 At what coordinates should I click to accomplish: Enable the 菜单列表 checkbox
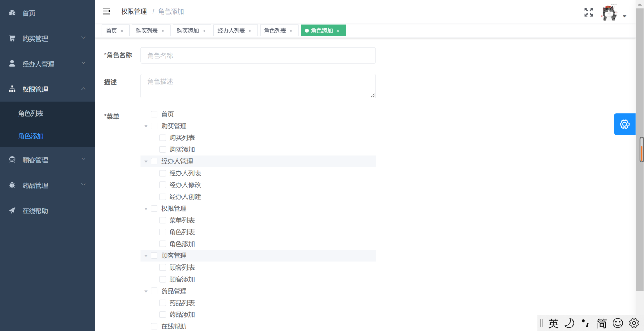[x=163, y=221]
